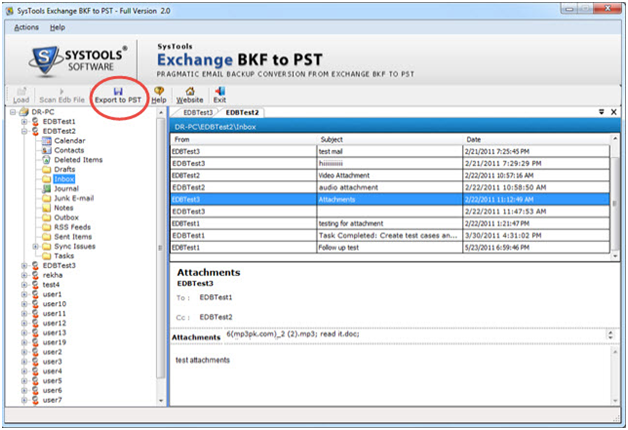Expand the user1 mailbox node

click(24, 295)
